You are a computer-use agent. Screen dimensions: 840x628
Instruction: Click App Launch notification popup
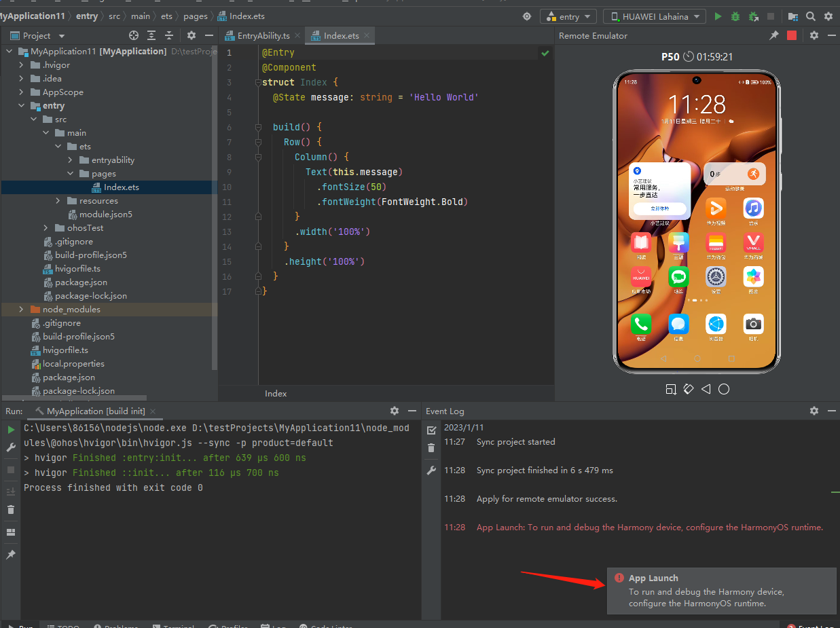coord(722,591)
